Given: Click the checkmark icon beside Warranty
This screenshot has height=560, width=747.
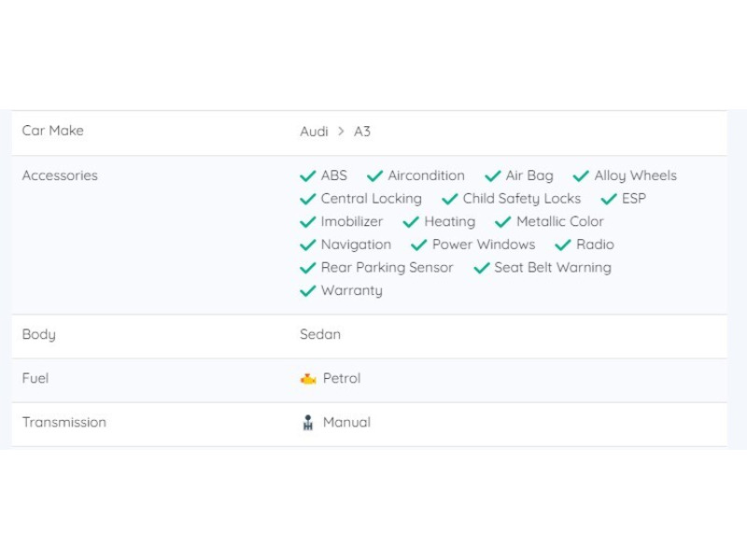Looking at the screenshot, I should pos(308,291).
